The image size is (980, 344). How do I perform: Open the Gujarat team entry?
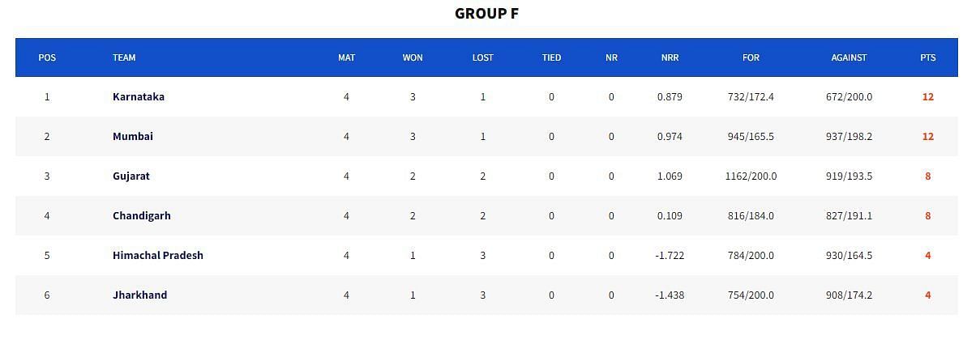coord(131,176)
